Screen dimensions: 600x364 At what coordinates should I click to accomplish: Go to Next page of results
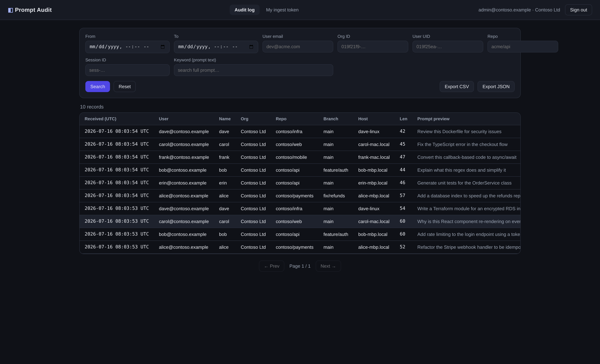(328, 266)
